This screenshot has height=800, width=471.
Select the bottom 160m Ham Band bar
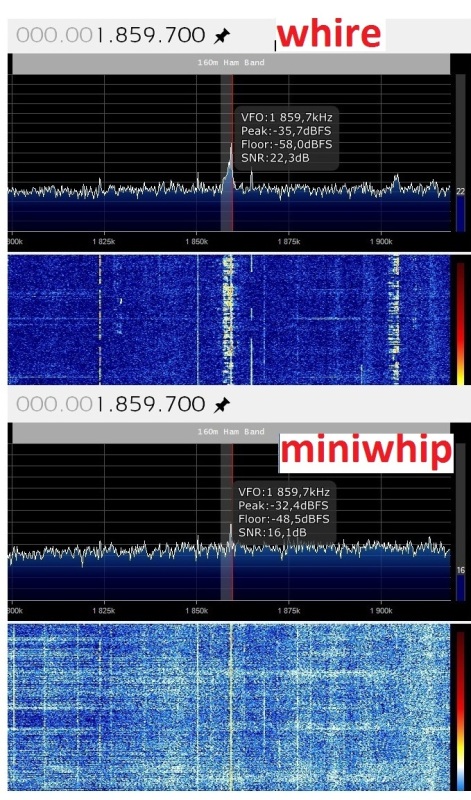pos(231,432)
